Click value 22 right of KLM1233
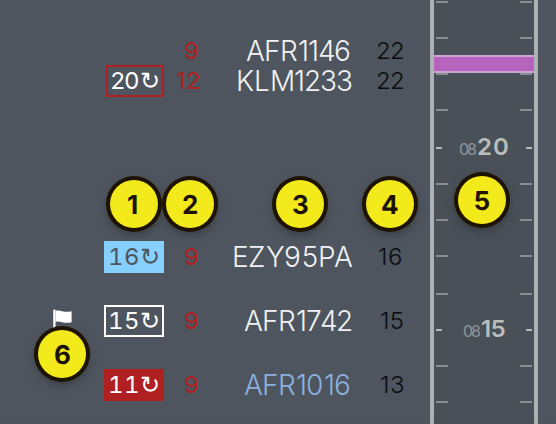The width and height of the screenshot is (556, 424). coord(390,81)
